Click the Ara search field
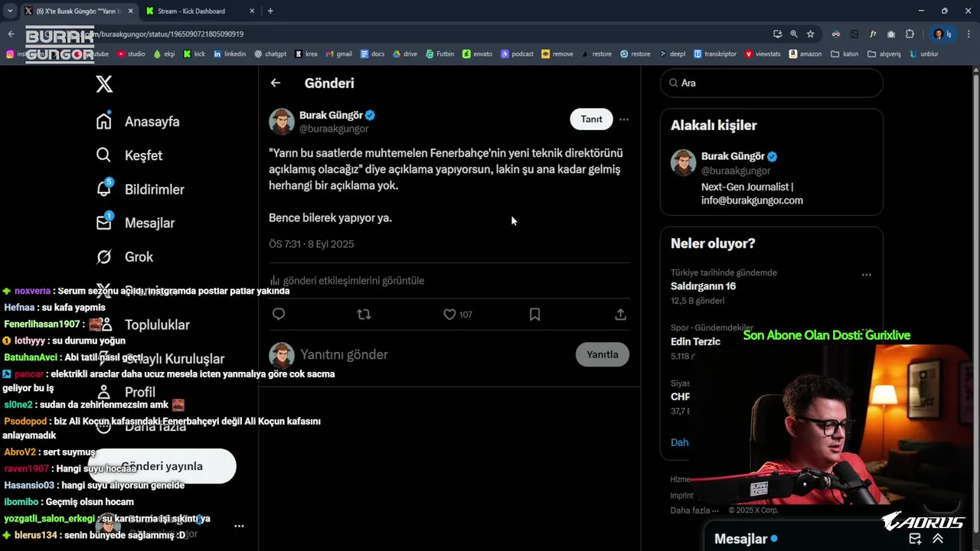Viewport: 980px width, 551px height. (772, 83)
